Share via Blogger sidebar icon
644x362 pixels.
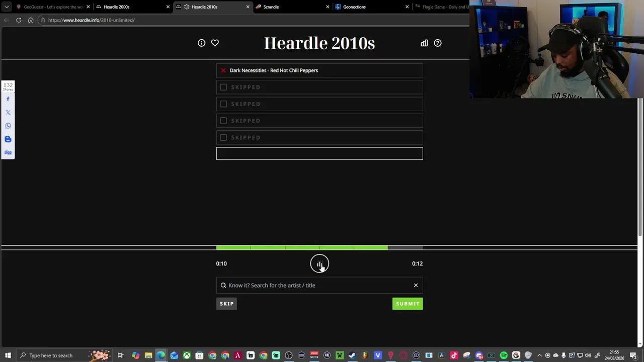click(8, 139)
